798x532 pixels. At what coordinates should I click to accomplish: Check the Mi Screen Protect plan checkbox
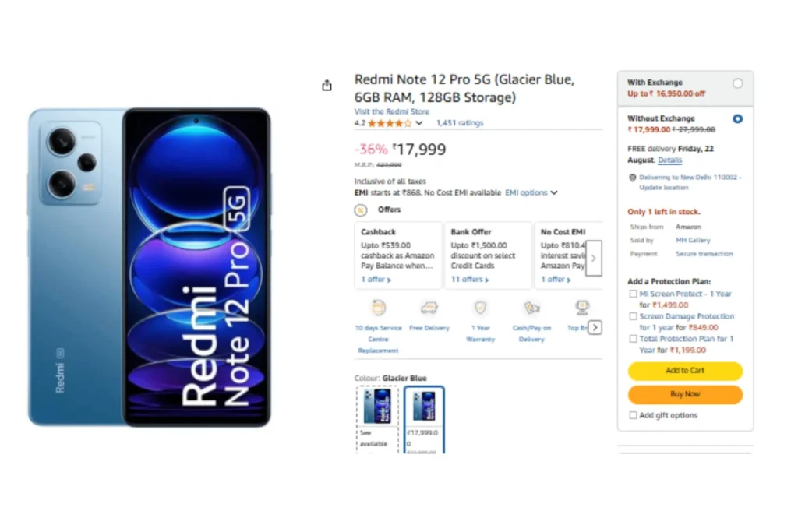coord(634,294)
